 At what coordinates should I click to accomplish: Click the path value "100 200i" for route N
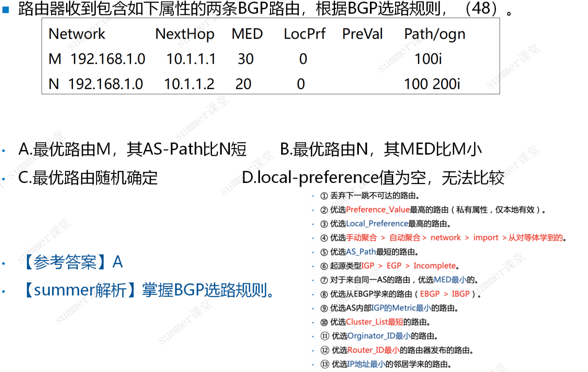432,84
